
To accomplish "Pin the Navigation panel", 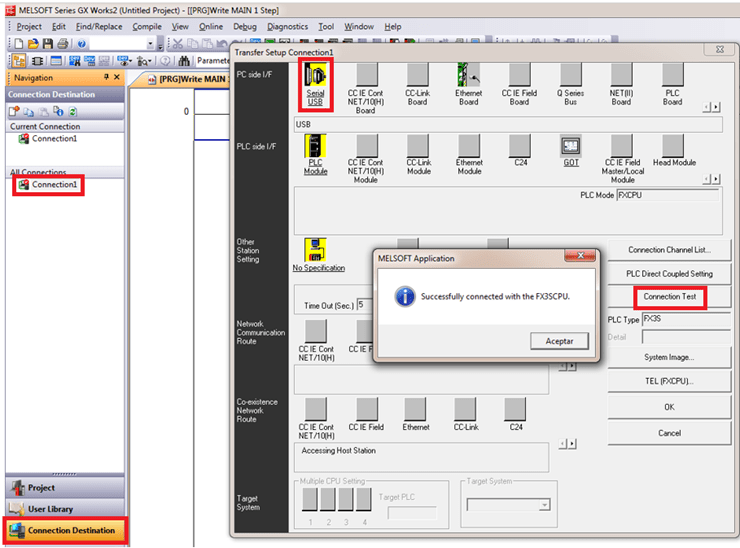I will tap(106, 77).
